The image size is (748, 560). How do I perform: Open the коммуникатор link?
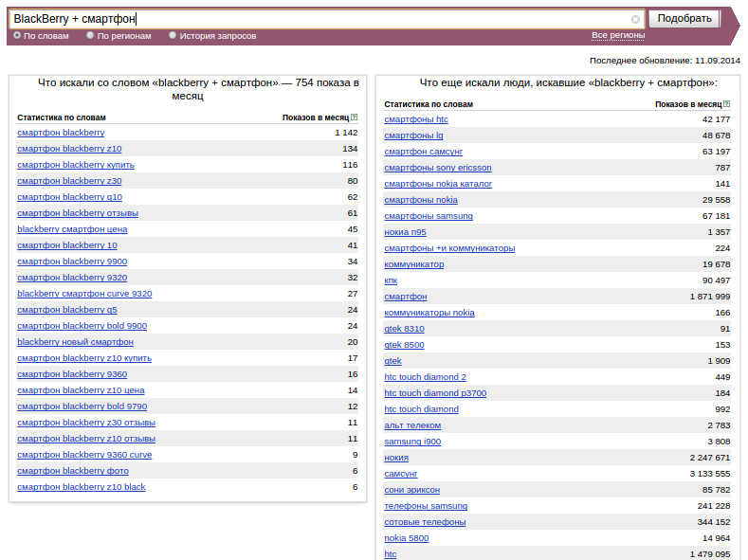[x=414, y=264]
